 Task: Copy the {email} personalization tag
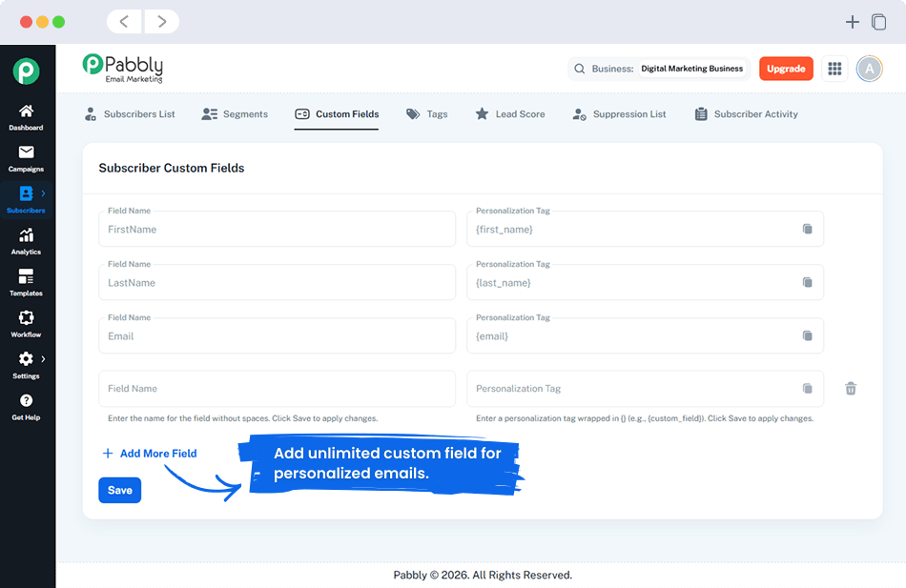(x=806, y=335)
